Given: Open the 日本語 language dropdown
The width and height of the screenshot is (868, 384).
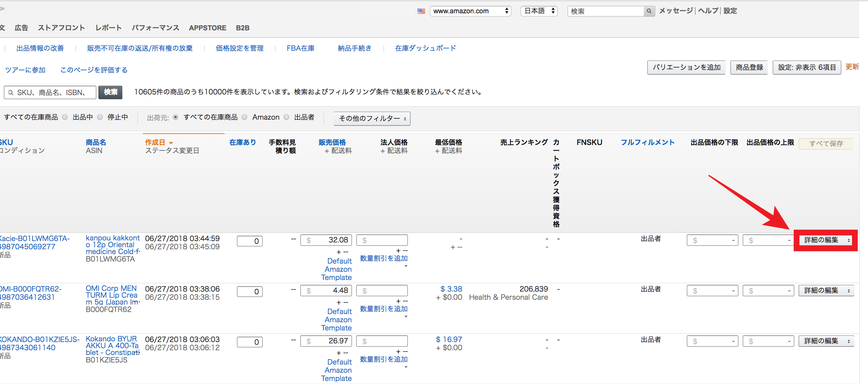Looking at the screenshot, I should [539, 11].
